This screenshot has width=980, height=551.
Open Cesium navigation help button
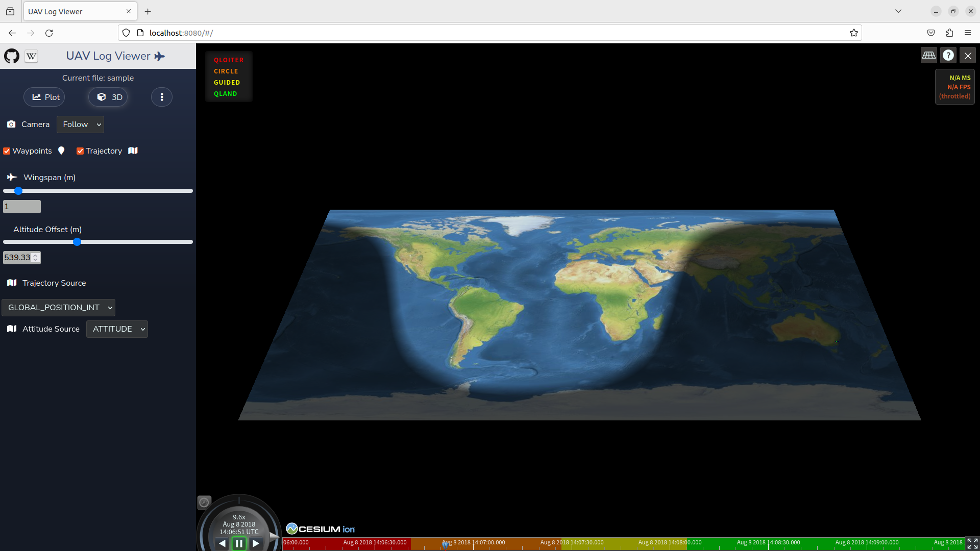(948, 55)
